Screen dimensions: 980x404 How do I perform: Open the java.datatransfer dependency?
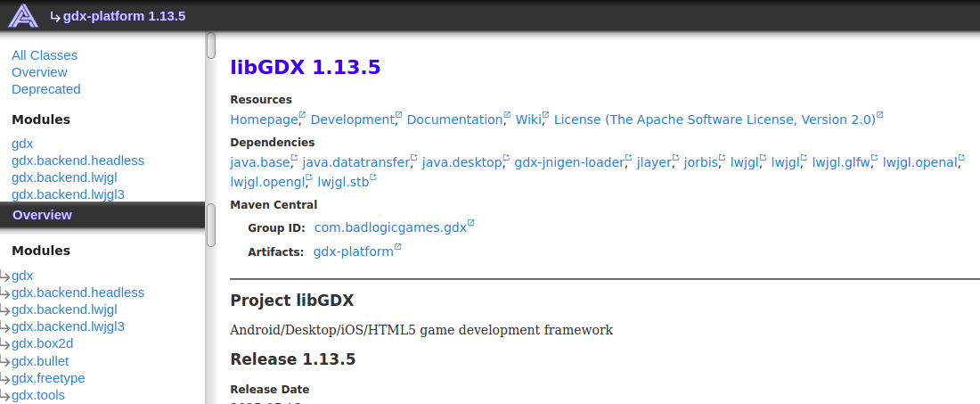pos(356,163)
